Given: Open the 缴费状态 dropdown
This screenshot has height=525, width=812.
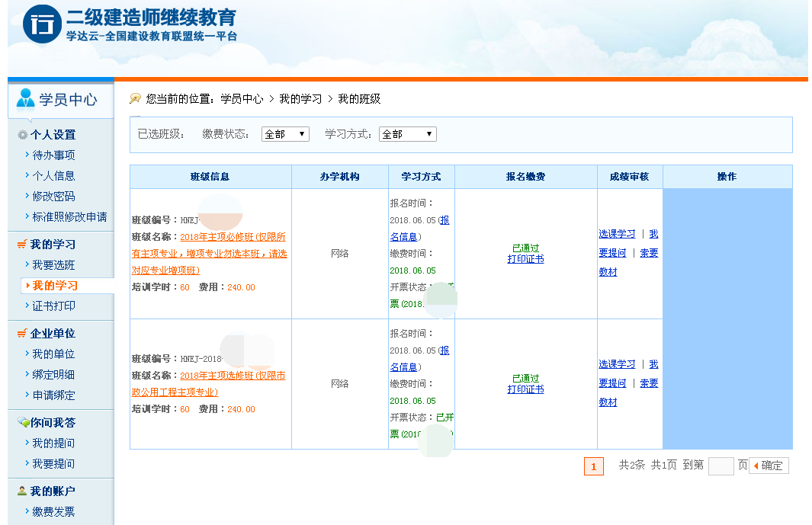Looking at the screenshot, I should [285, 134].
